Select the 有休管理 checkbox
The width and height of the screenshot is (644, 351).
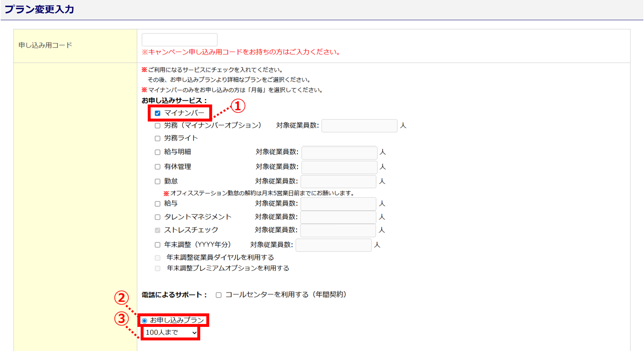pos(157,167)
